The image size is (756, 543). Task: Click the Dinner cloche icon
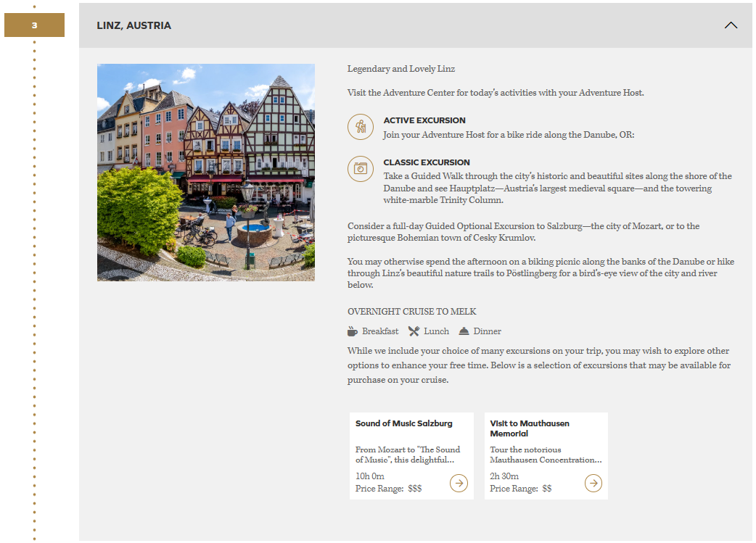click(x=464, y=331)
